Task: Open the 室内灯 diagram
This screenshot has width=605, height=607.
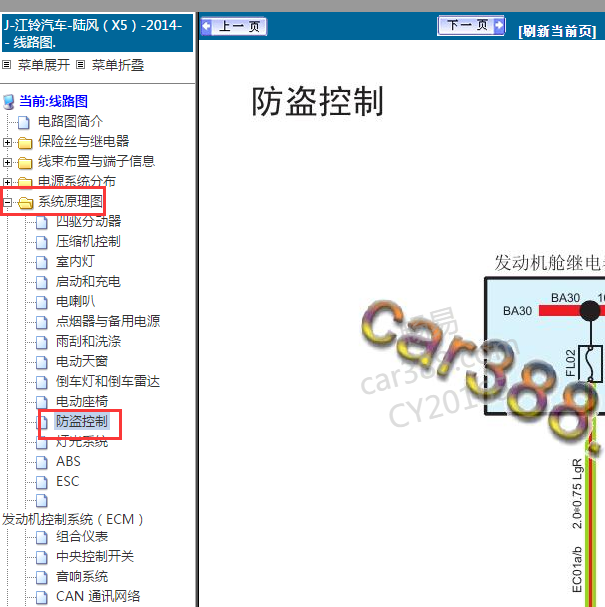Action: pos(75,261)
